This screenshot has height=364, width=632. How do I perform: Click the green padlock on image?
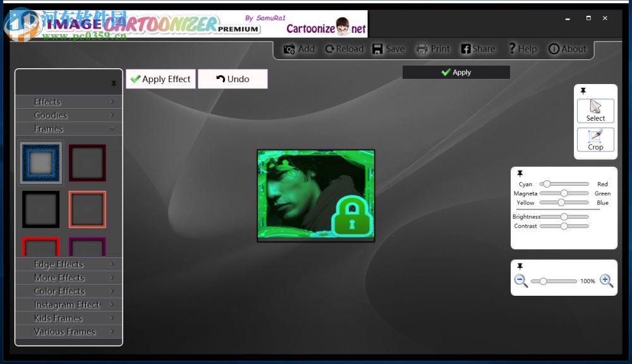tap(352, 215)
